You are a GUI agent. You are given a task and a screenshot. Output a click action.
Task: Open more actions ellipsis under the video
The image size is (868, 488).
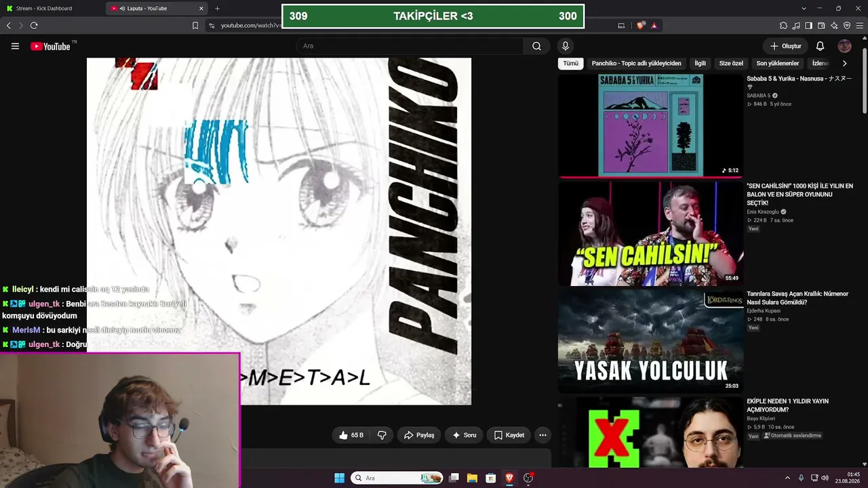[x=542, y=435]
